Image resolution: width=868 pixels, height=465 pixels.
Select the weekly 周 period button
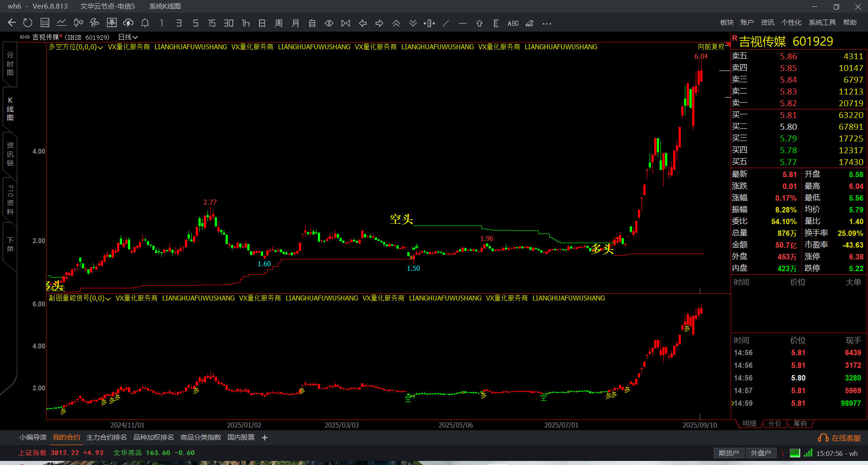point(278,23)
